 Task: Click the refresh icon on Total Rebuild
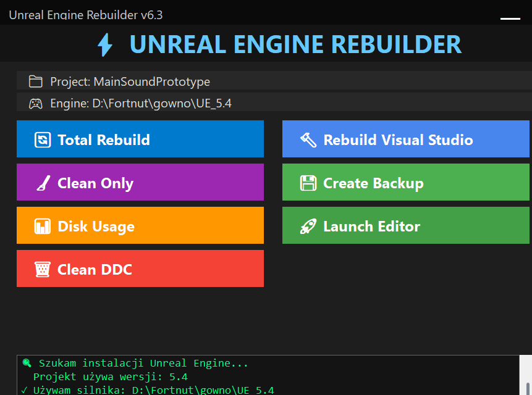tap(41, 139)
